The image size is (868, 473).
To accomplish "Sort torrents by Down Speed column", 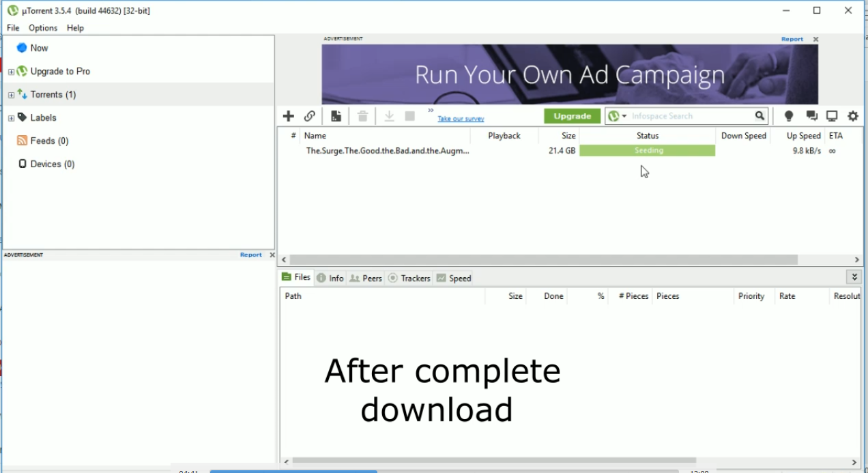I will point(743,136).
